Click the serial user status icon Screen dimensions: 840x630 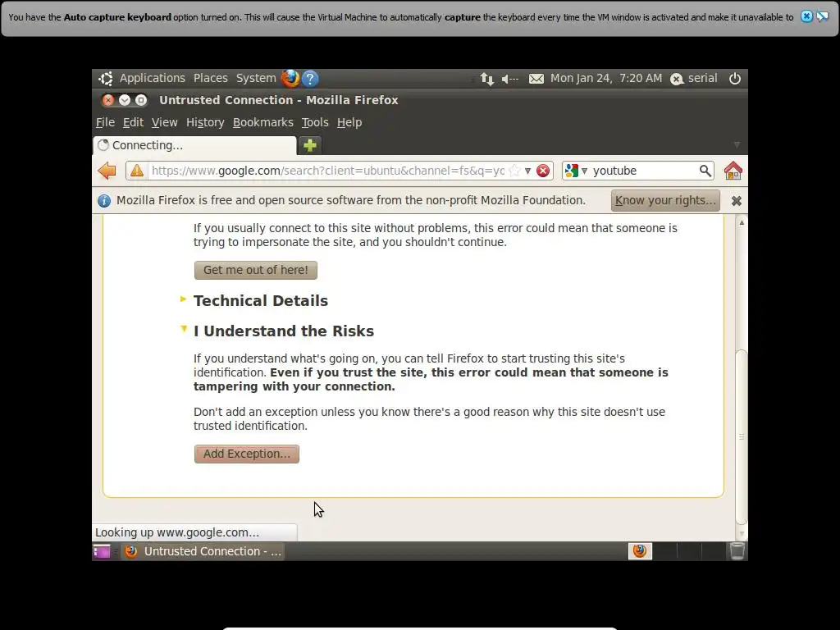[x=677, y=79]
